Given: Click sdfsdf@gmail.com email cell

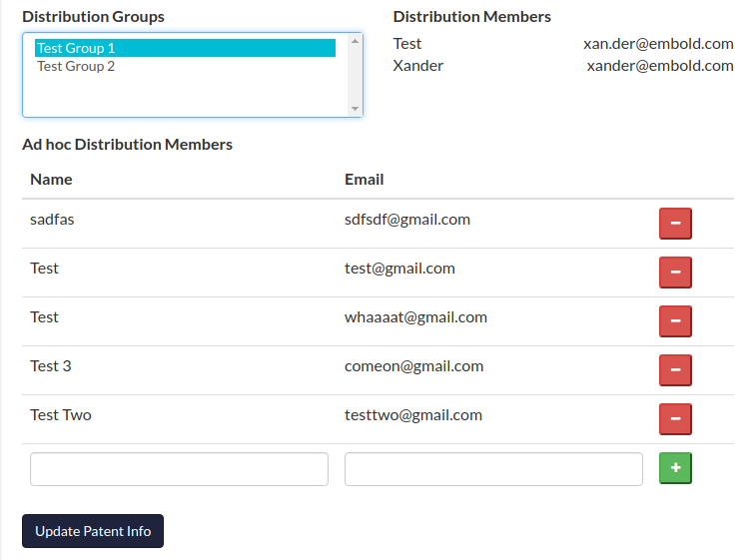Looking at the screenshot, I should point(407,220).
